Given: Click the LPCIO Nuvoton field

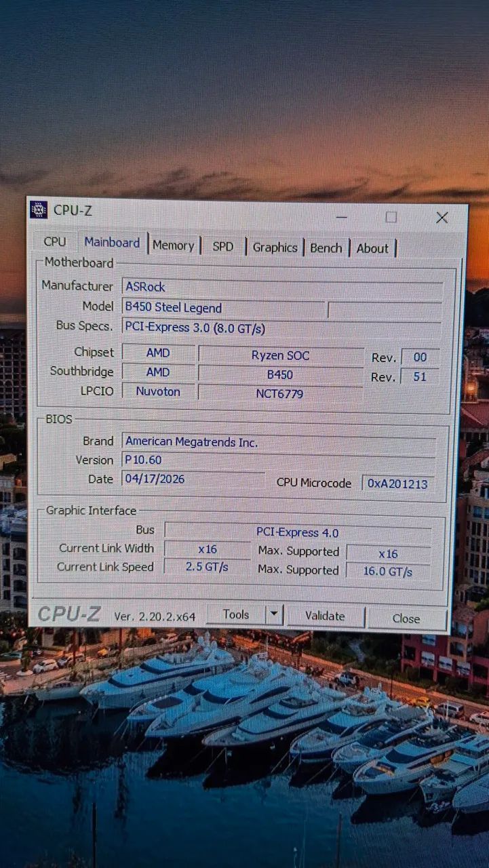Looking at the screenshot, I should click(x=158, y=391).
